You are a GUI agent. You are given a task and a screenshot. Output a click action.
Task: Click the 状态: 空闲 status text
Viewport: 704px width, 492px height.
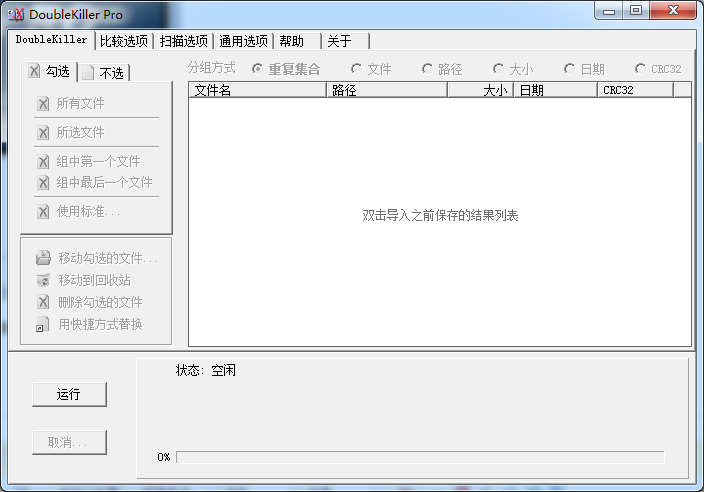tap(206, 370)
